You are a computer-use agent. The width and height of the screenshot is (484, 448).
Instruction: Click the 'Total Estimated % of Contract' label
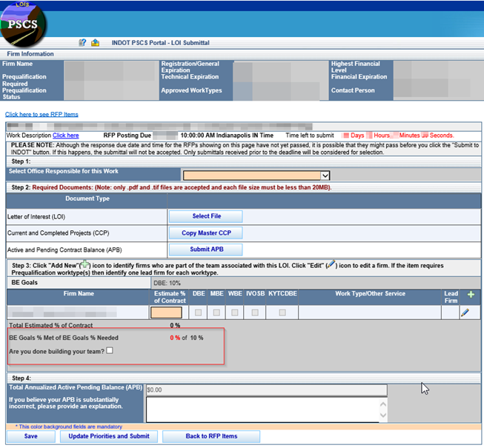click(51, 325)
